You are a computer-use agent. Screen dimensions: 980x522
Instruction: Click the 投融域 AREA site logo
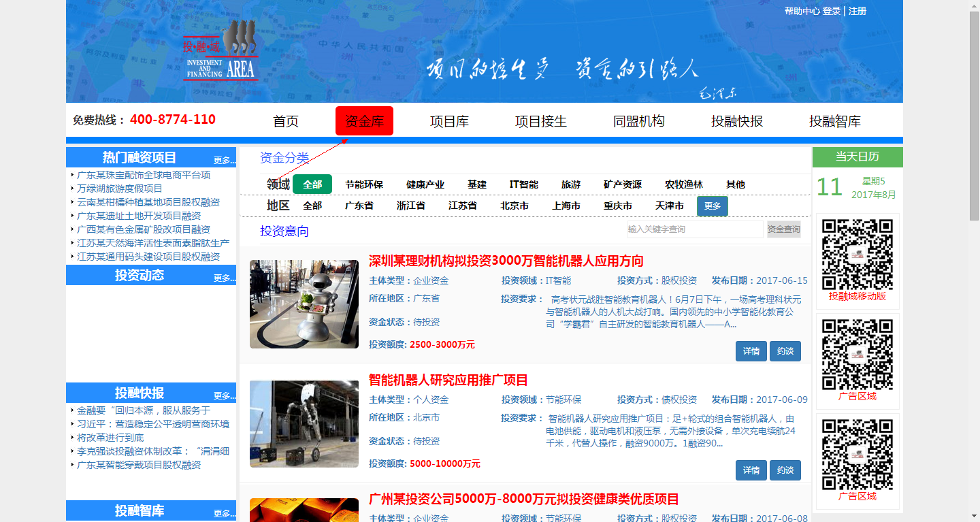(x=220, y=52)
